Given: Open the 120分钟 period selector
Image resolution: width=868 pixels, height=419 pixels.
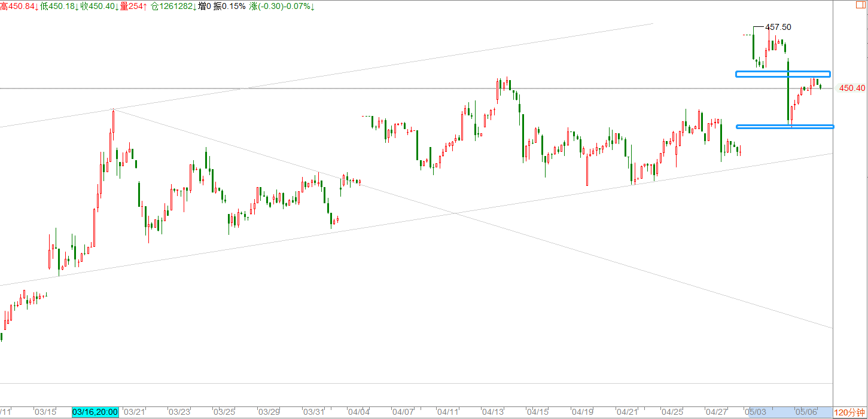Looking at the screenshot, I should tap(849, 412).
